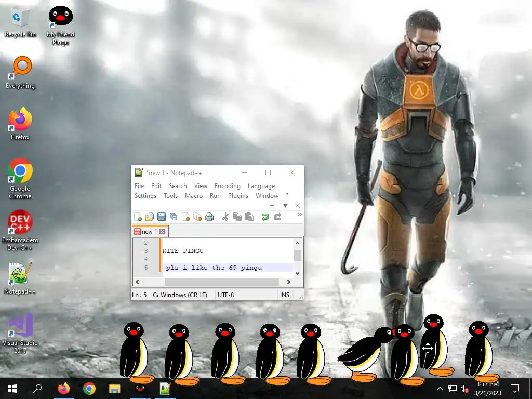The width and height of the screenshot is (532, 399).
Task: Click the green Undo arrow
Action: point(265,217)
